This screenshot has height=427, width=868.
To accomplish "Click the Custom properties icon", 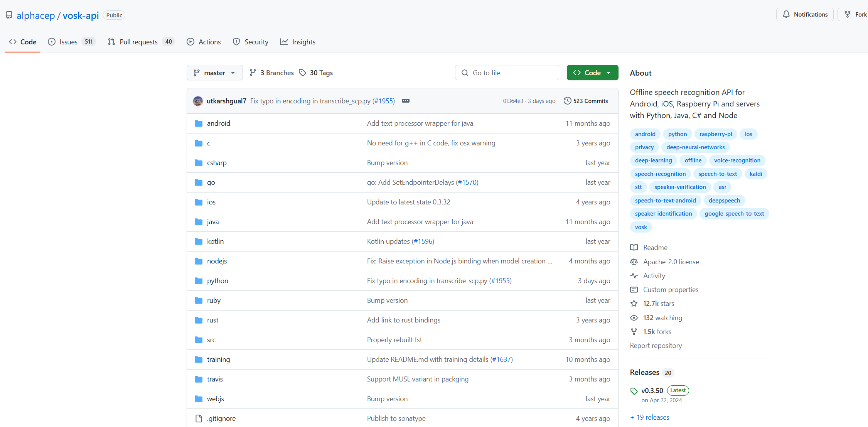I will tap(634, 290).
